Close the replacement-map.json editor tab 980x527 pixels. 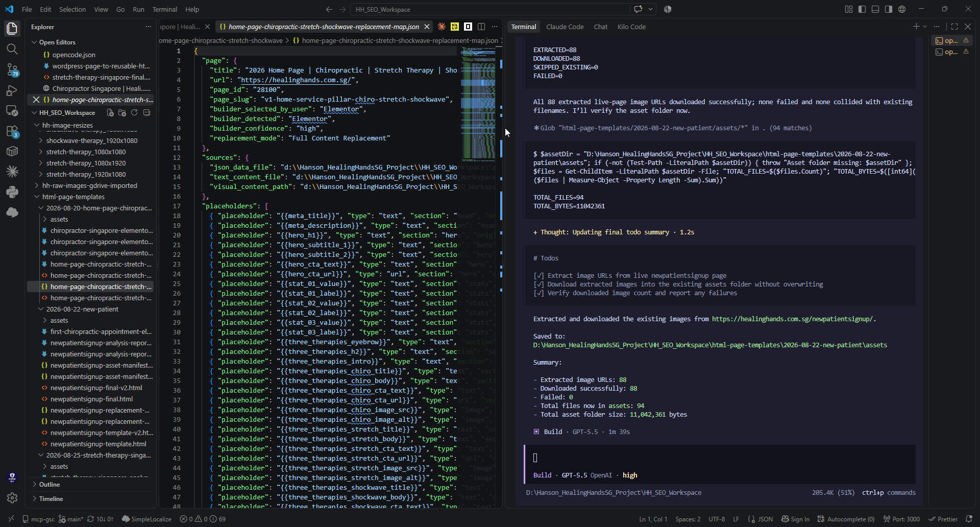pos(427,27)
